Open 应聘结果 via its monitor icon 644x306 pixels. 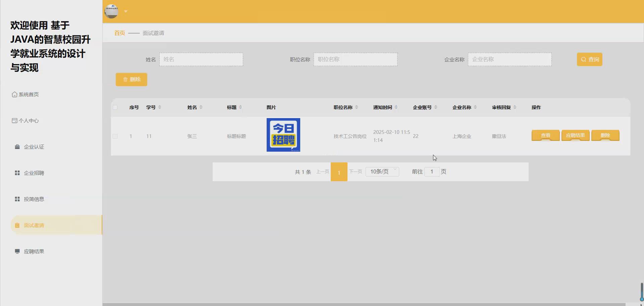click(17, 251)
